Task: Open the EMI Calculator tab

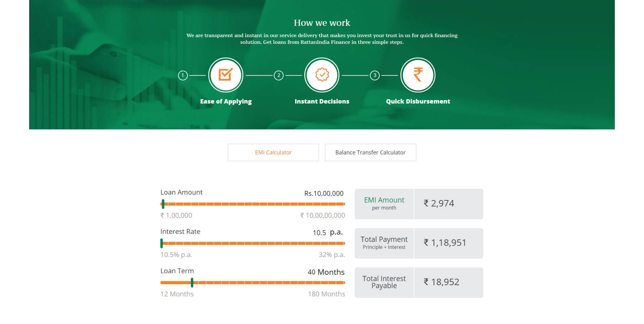Action: point(273,152)
